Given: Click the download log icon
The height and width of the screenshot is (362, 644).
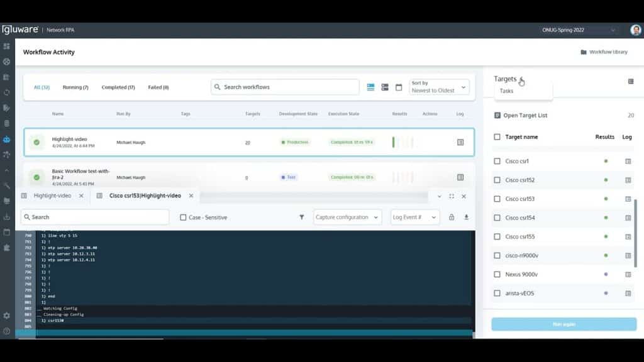Looking at the screenshot, I should pyautogui.click(x=464, y=216).
